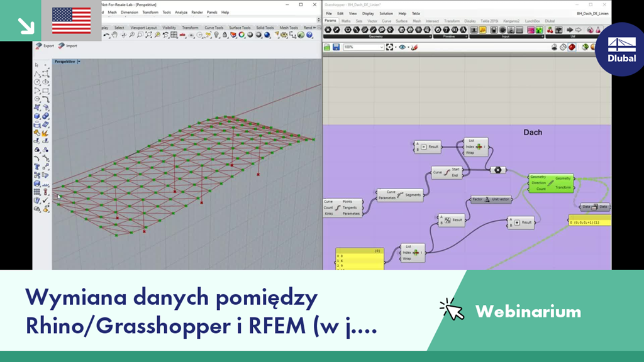Image resolution: width=644 pixels, height=362 pixels.
Task: Click the Integer 7 parameter icon
Action: [447, 30]
